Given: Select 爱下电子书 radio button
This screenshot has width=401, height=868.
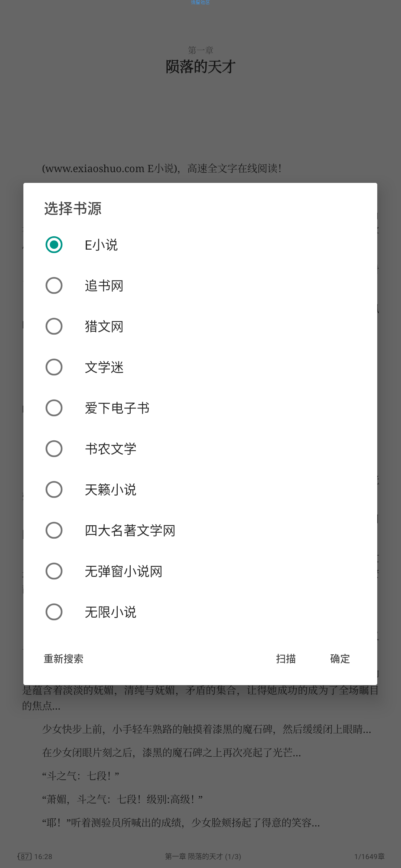Looking at the screenshot, I should 54,408.
